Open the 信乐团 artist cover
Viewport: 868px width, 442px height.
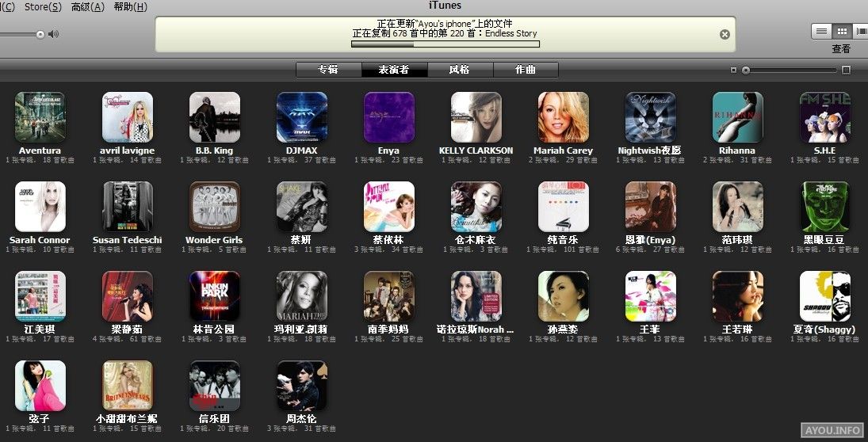tap(214, 386)
